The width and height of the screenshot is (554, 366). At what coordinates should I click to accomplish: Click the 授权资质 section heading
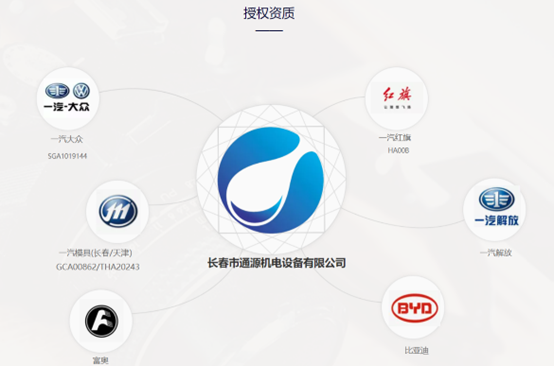(x=269, y=13)
